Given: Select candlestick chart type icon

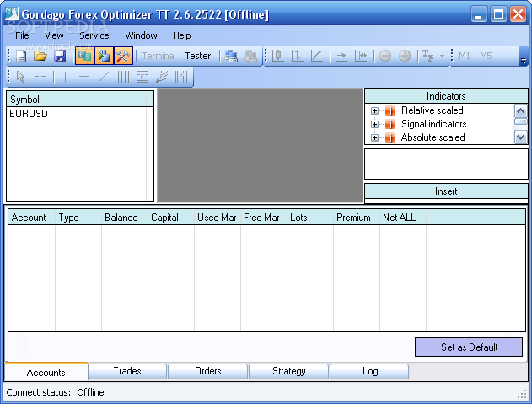Looking at the screenshot, I should 278,56.
